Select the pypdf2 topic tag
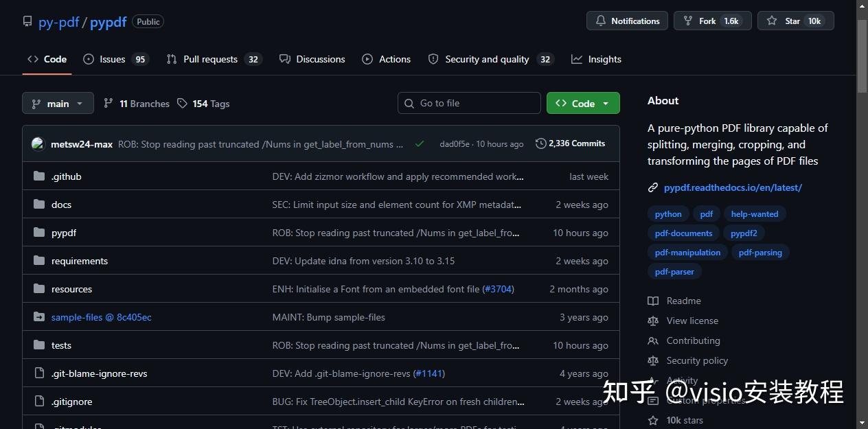This screenshot has height=429, width=868. (744, 233)
